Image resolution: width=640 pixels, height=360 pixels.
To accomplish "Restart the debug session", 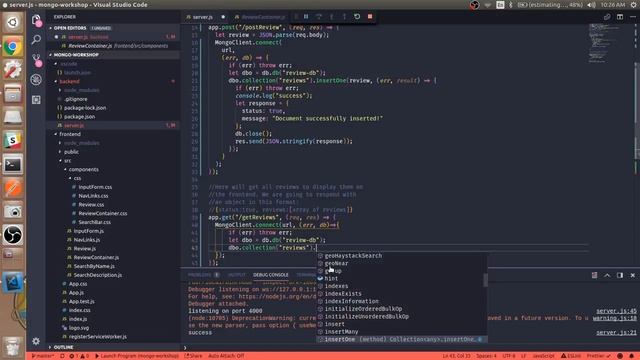I will coord(357,17).
